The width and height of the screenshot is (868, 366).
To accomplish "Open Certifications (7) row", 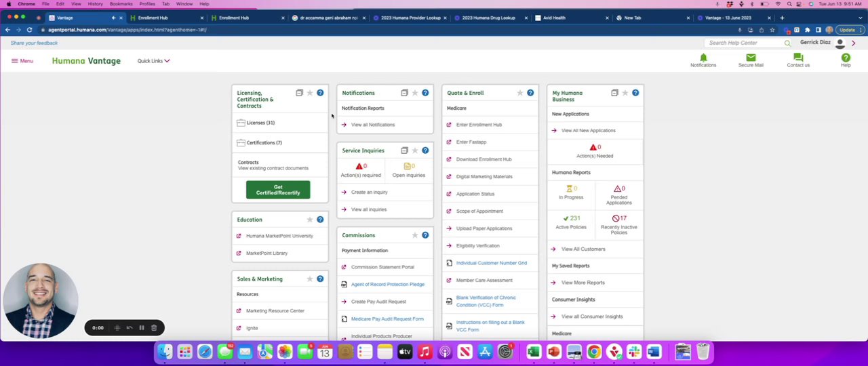I will [280, 142].
